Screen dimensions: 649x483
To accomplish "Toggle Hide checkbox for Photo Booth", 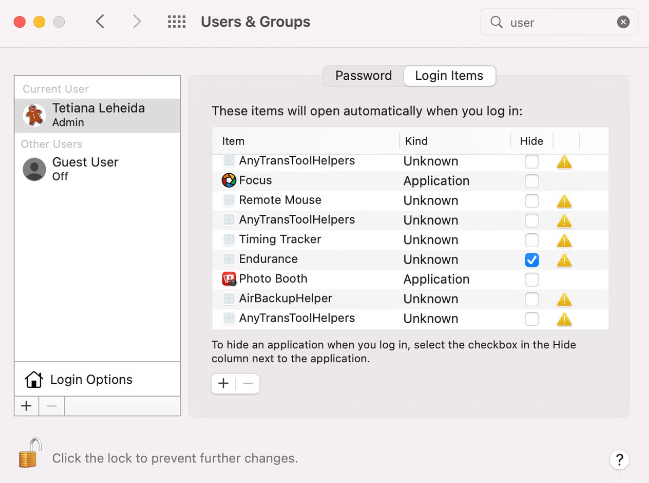I will pyautogui.click(x=532, y=280).
